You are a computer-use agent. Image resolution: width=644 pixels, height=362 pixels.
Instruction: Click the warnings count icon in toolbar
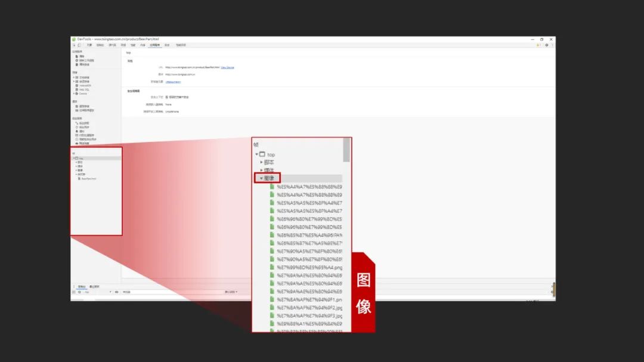pos(538,45)
